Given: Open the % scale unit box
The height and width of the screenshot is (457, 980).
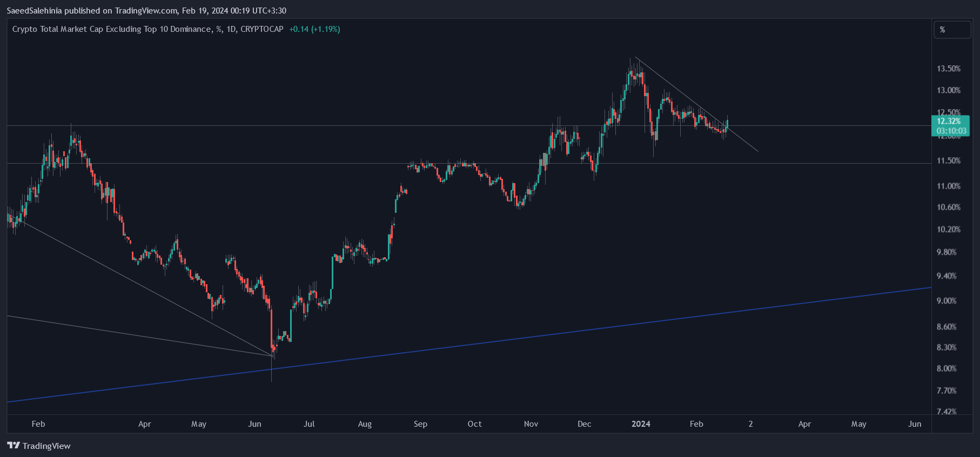Looking at the screenshot, I should pos(952,30).
